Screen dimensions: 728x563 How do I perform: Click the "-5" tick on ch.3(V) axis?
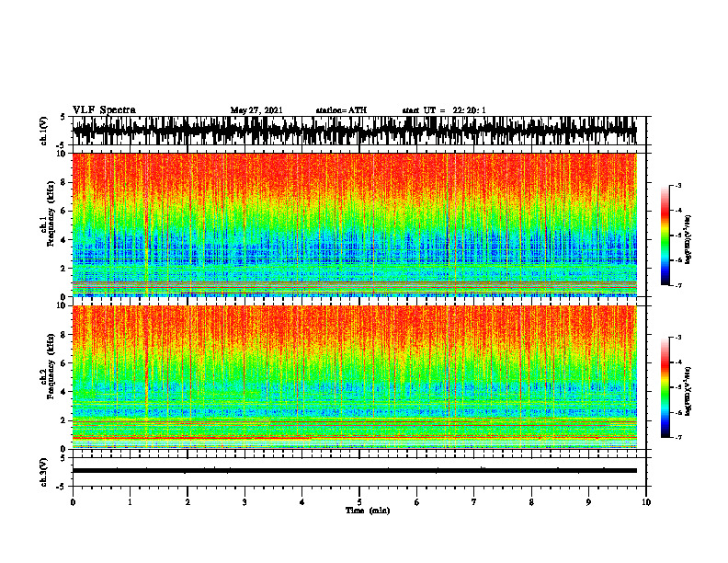point(62,487)
